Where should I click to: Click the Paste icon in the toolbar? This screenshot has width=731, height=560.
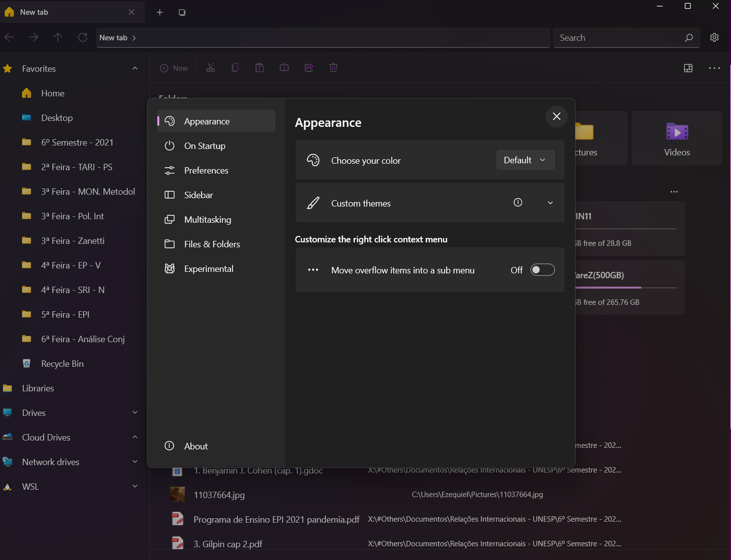[260, 67]
